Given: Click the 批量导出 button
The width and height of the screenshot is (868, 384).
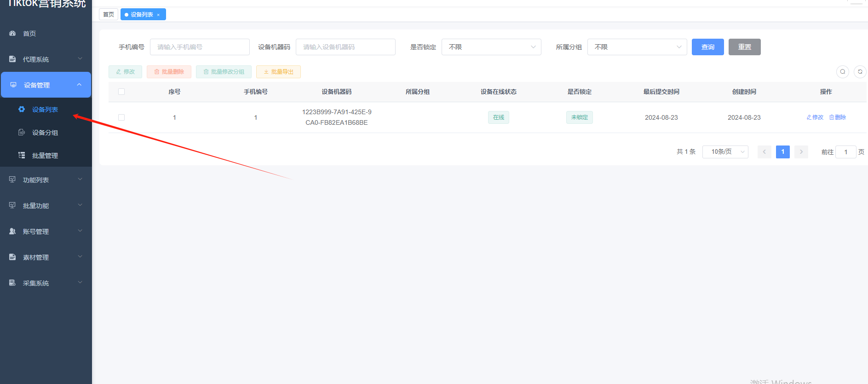Looking at the screenshot, I should (x=278, y=72).
